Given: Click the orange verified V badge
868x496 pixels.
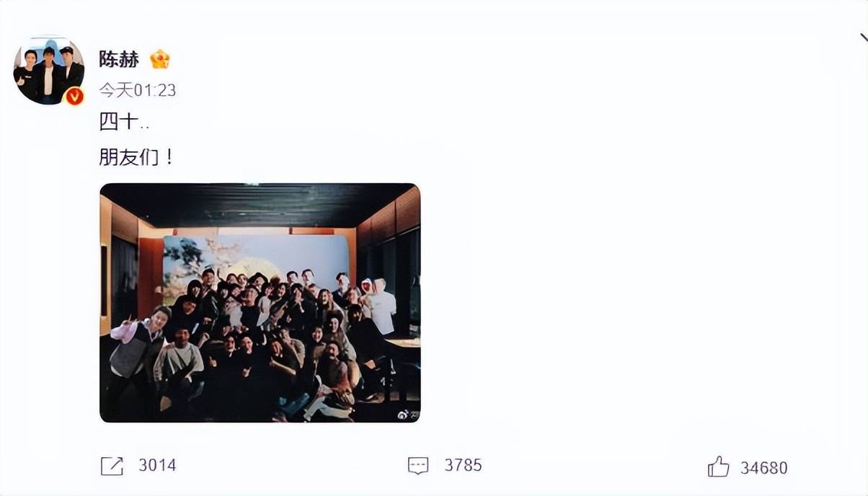Looking at the screenshot, I should (x=74, y=95).
